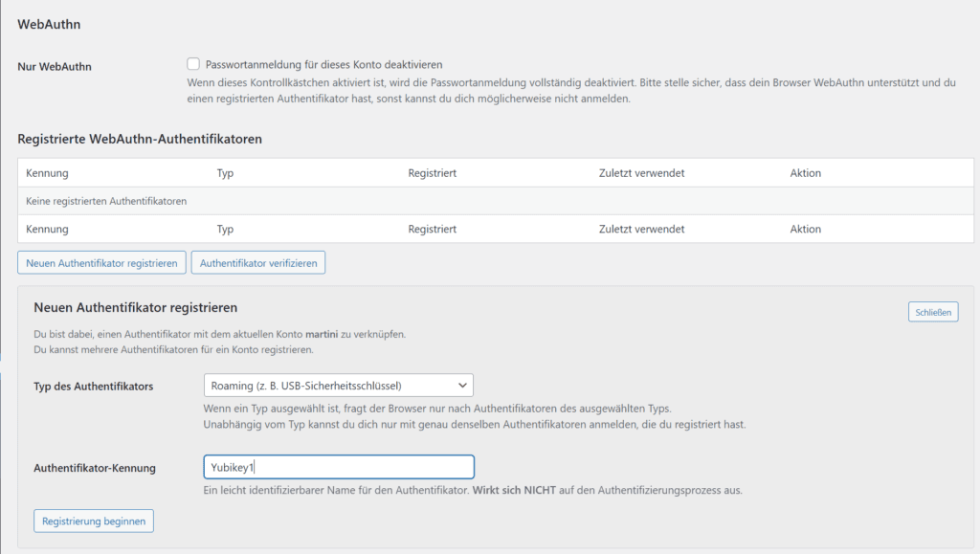Click the account name 'martini'
The image size is (980, 554).
pyautogui.click(x=322, y=334)
